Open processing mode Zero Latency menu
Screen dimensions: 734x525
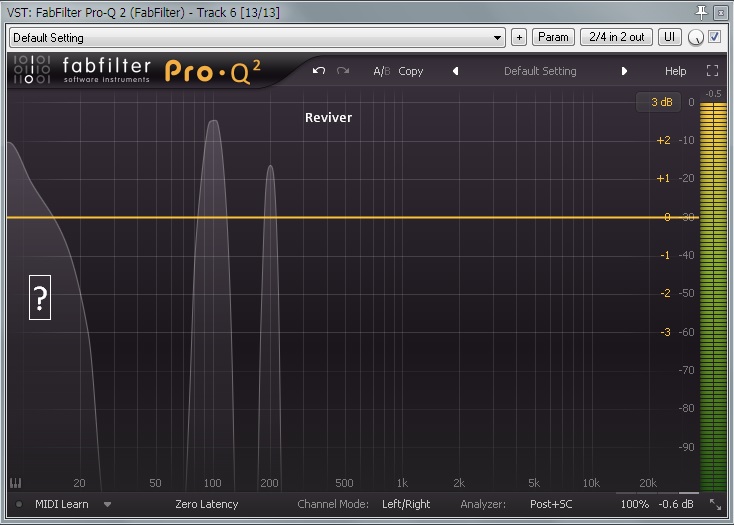coord(206,504)
